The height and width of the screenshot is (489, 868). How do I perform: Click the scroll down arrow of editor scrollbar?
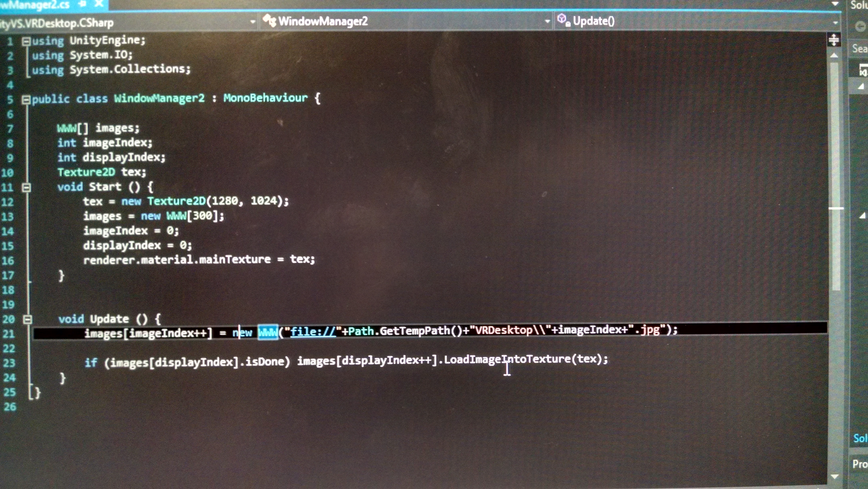[835, 477]
